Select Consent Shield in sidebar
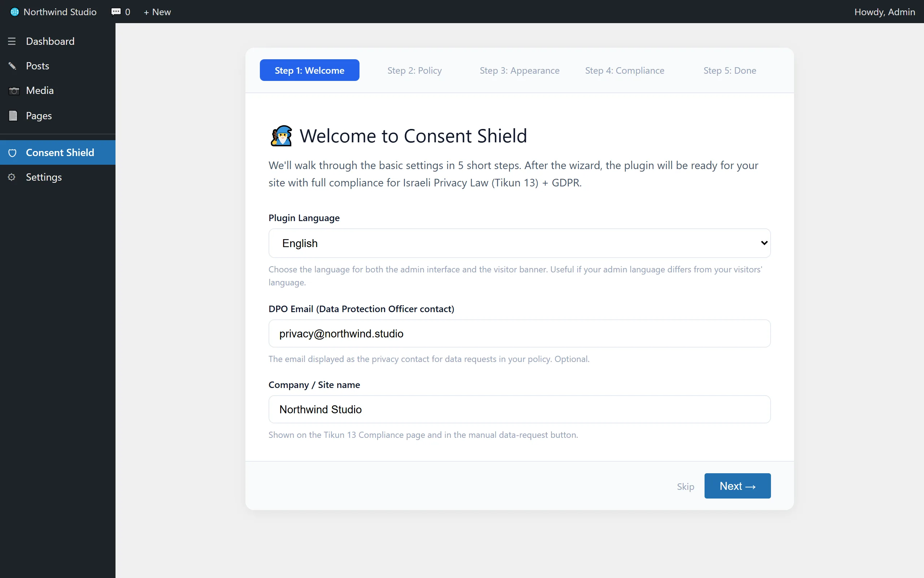Image resolution: width=924 pixels, height=578 pixels. [x=58, y=152]
